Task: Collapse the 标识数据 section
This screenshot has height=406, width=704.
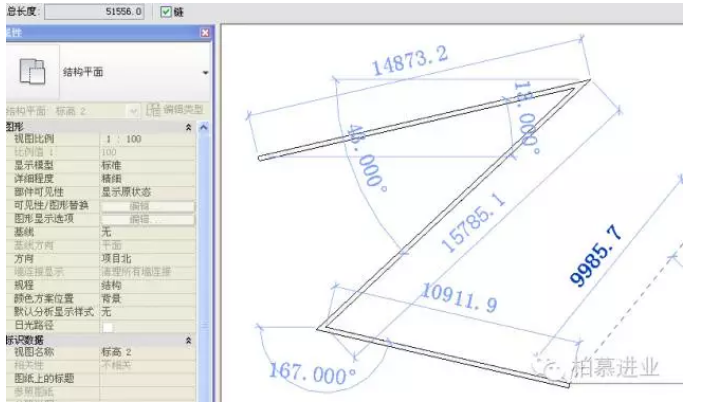Action: 189,340
